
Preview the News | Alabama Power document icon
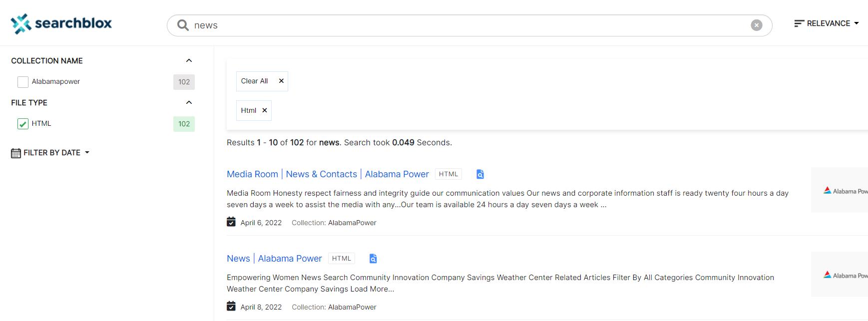tap(373, 259)
